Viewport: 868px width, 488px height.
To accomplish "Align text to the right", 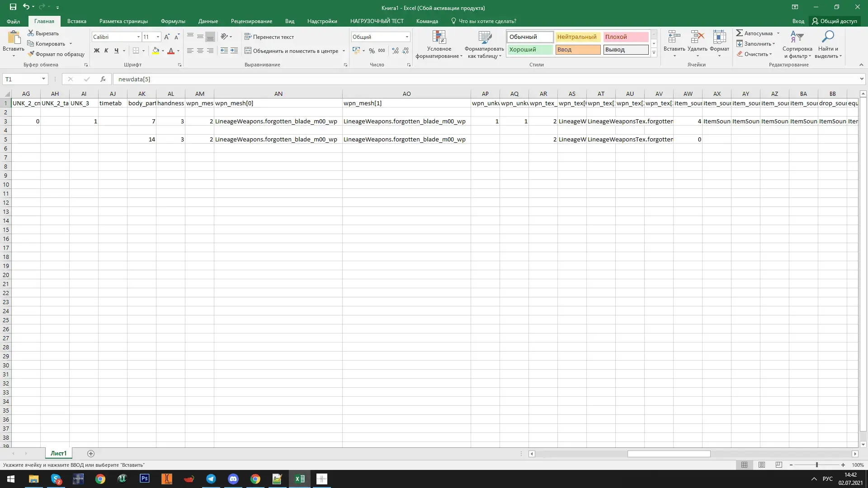I will pos(210,51).
